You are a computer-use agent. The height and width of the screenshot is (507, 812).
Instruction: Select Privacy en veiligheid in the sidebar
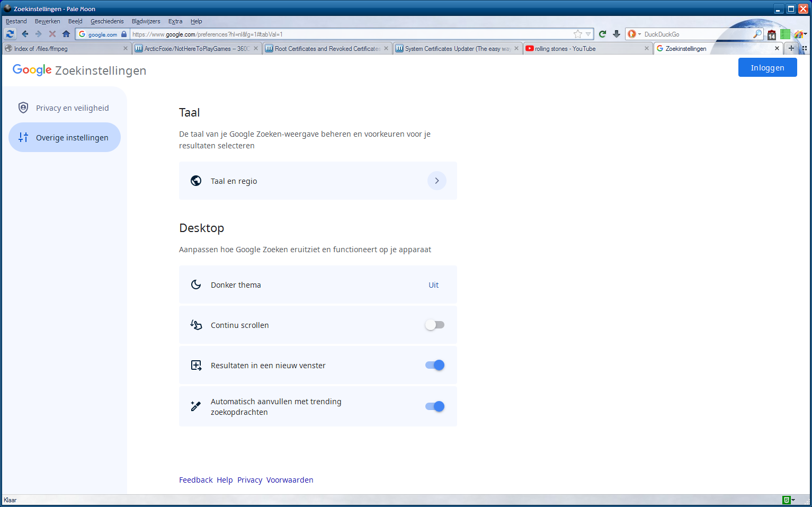(65, 108)
